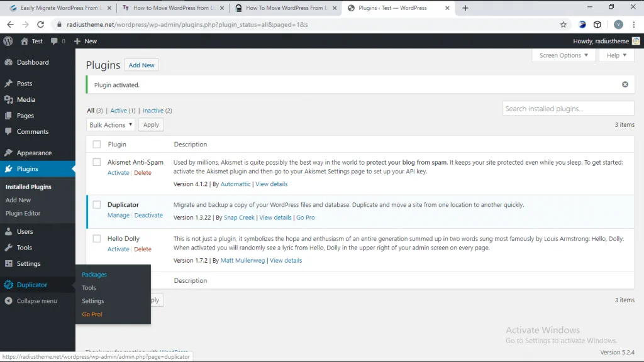The width and height of the screenshot is (644, 362).
Task: Expand the Help panel
Action: click(x=616, y=55)
